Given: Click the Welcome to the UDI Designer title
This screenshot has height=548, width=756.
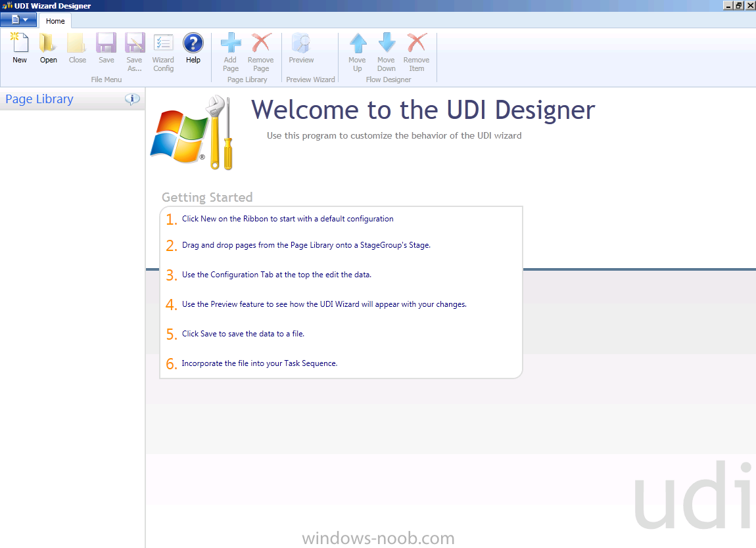Looking at the screenshot, I should 423,110.
